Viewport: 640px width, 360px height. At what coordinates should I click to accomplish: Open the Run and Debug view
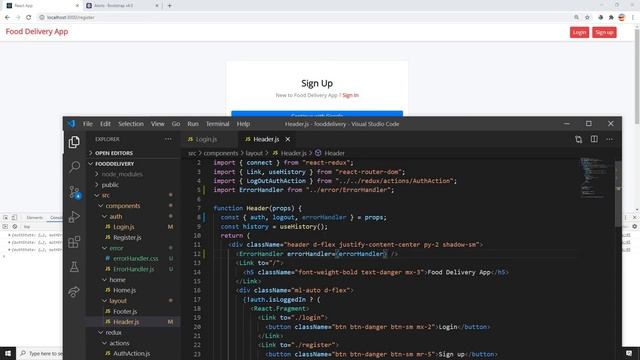click(x=74, y=217)
